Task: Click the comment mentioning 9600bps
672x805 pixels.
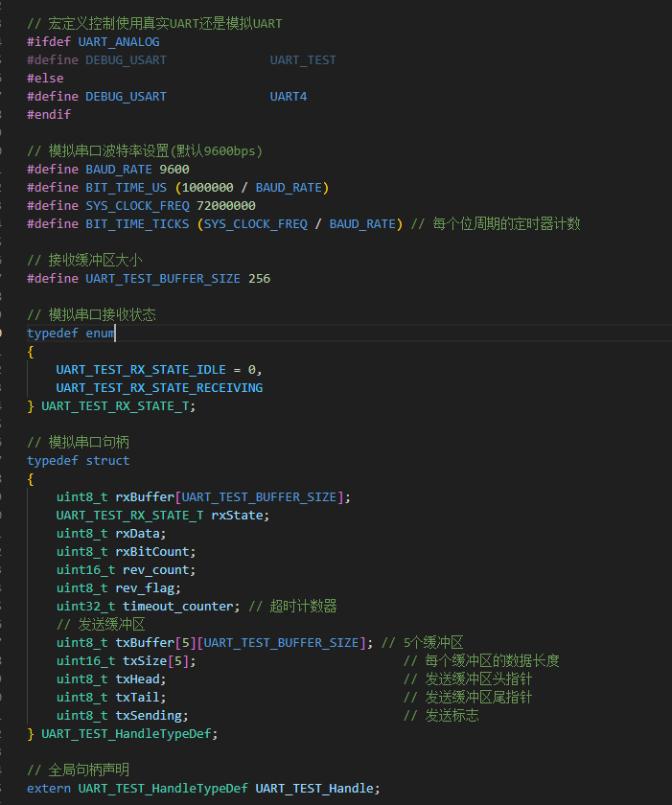Action: (x=145, y=151)
